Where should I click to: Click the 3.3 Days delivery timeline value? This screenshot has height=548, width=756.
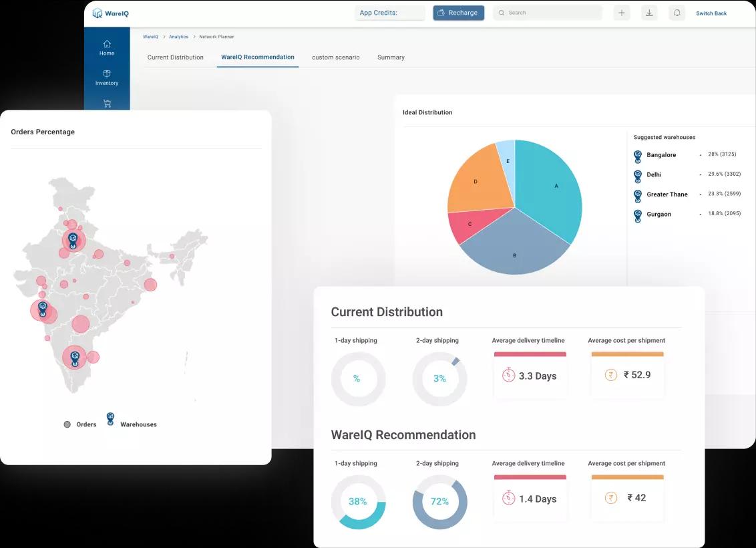click(538, 376)
